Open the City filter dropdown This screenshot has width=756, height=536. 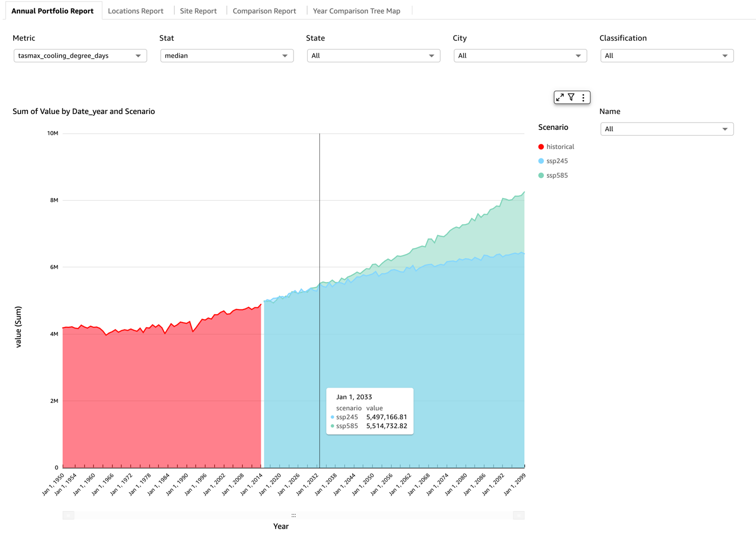tap(520, 55)
